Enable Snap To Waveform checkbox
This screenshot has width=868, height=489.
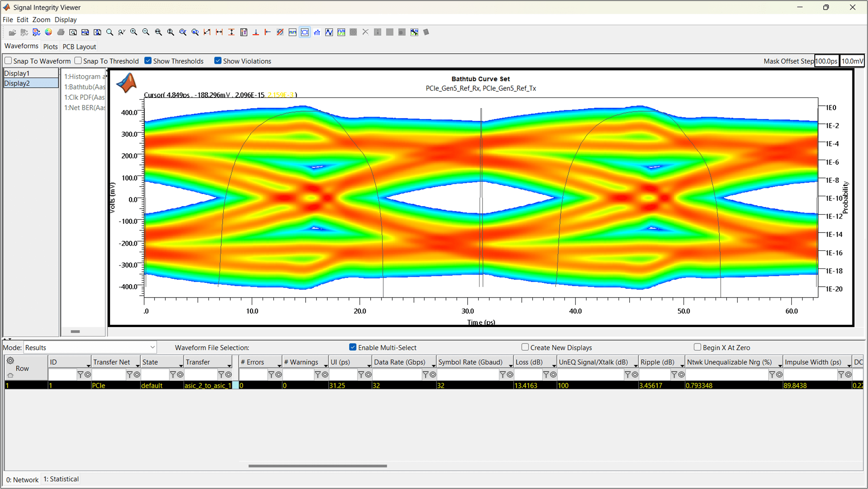coord(8,61)
